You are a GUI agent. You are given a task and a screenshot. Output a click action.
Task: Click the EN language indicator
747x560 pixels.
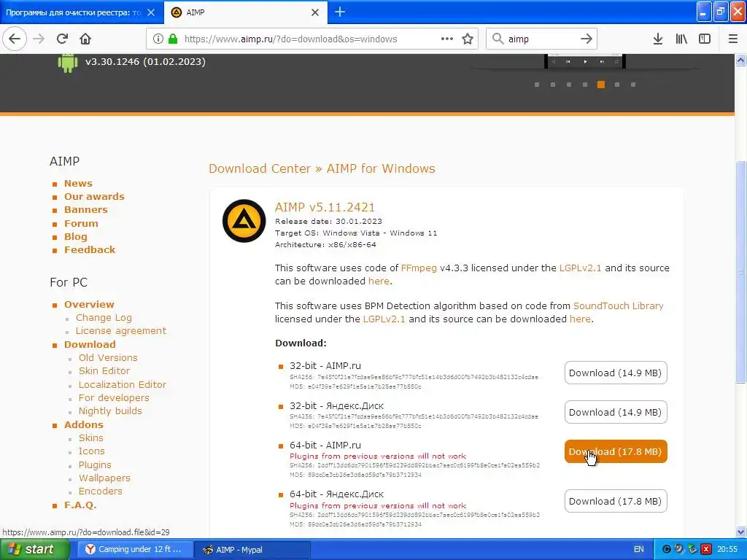(639, 550)
